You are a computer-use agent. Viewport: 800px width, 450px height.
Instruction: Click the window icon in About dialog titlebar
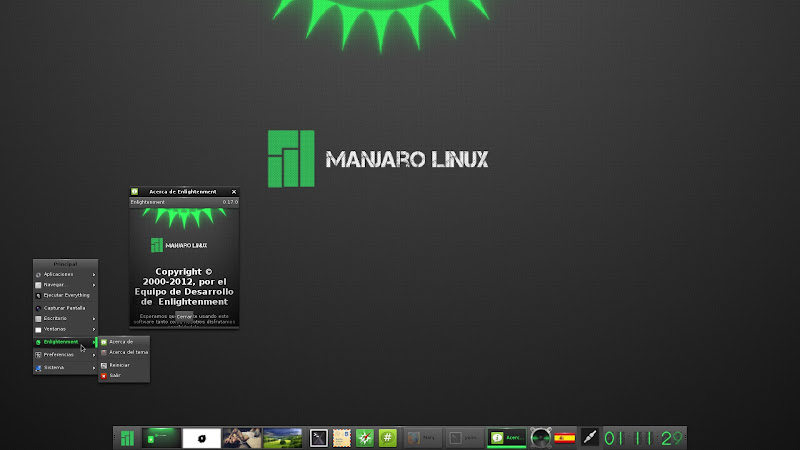pyautogui.click(x=135, y=192)
